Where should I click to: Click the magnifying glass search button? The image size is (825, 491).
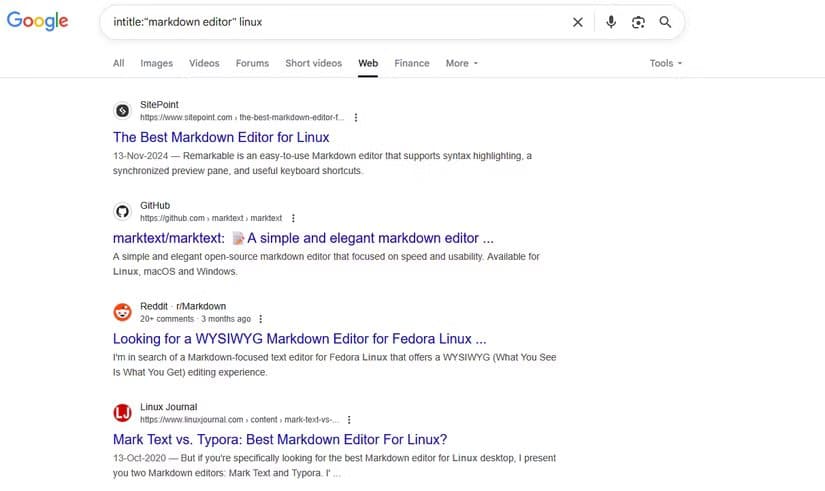[665, 22]
